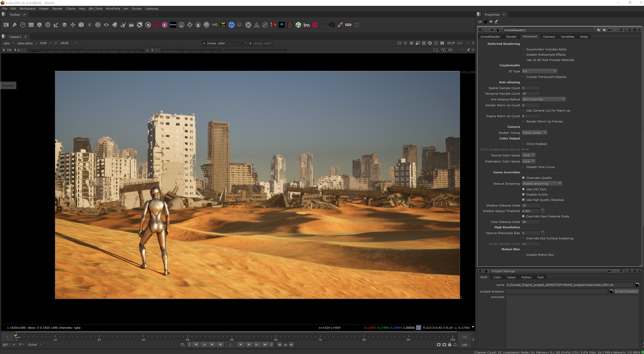
Task: Open the Shutter Timing dropdown
Action: click(534, 133)
